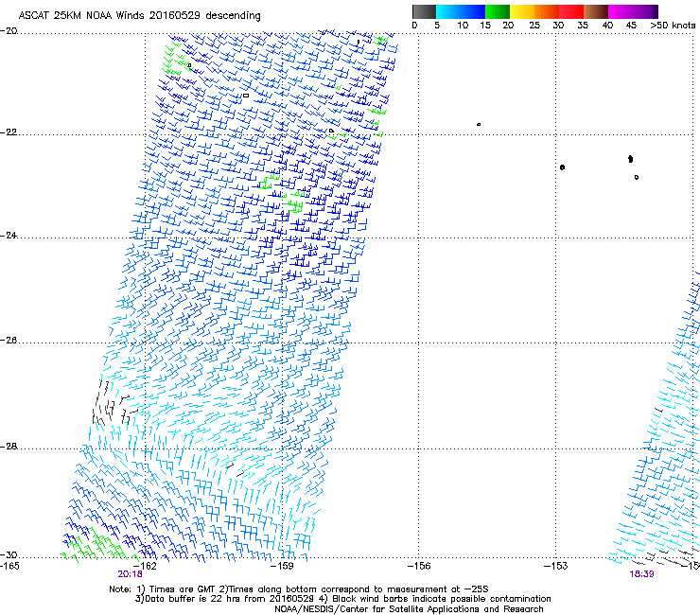Click the date '20160529' in the title
The image size is (700, 615).
coord(175,15)
